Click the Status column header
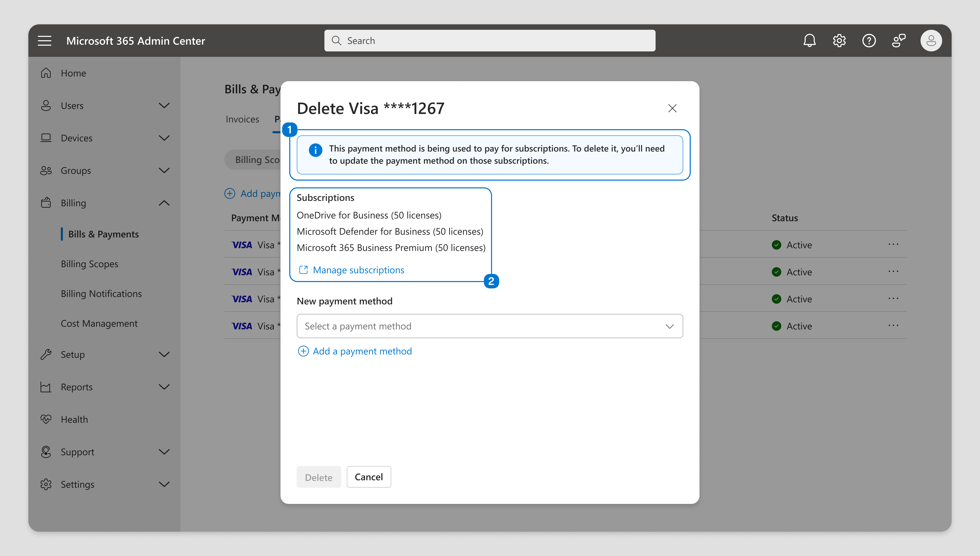The height and width of the screenshot is (556, 980). point(784,218)
